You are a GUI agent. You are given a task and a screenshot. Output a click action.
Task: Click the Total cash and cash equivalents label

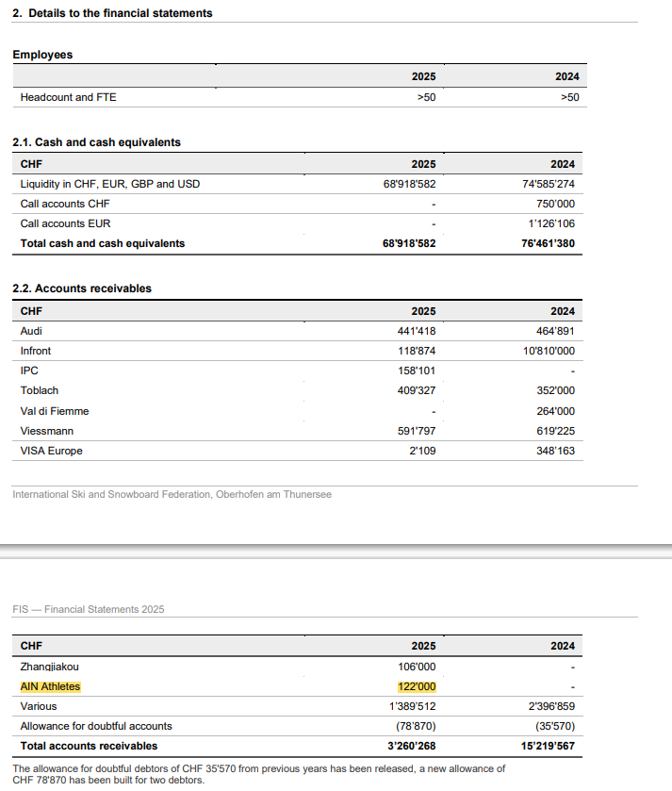point(103,243)
